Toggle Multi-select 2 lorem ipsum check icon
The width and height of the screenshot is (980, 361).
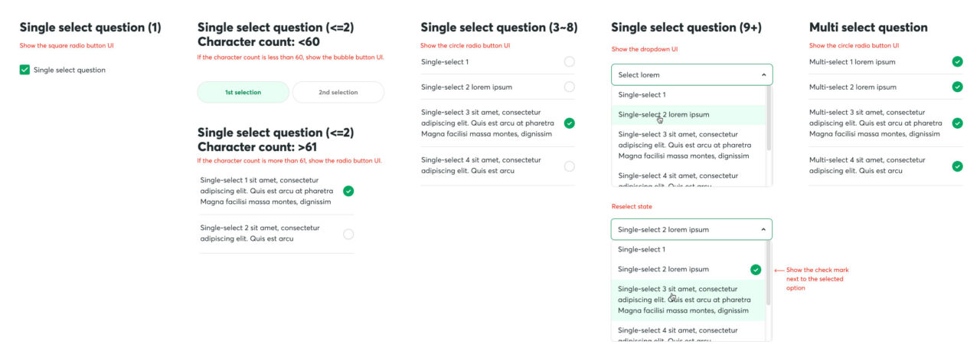(x=957, y=87)
